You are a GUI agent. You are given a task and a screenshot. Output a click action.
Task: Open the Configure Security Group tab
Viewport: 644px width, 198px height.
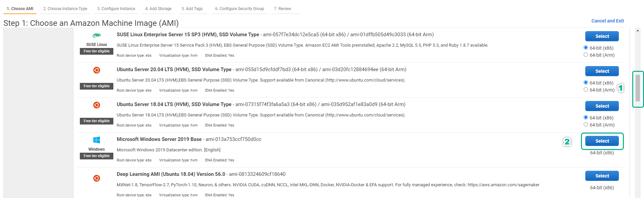coord(239,9)
